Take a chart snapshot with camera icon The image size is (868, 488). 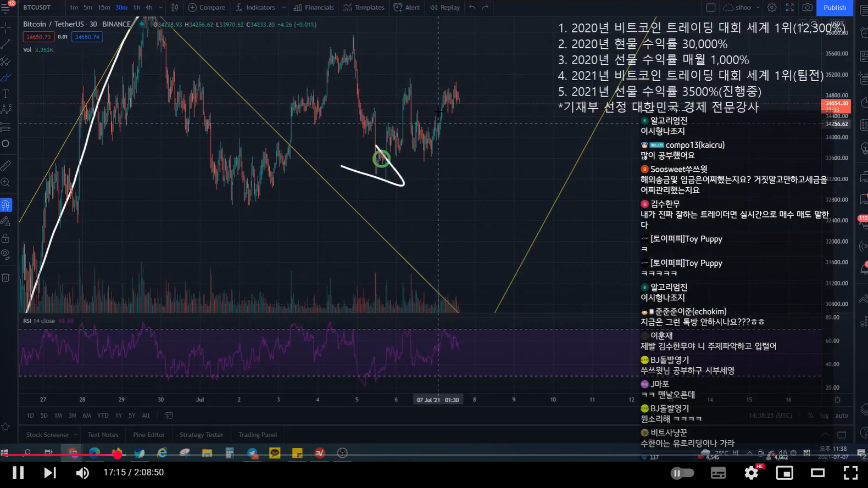807,8
